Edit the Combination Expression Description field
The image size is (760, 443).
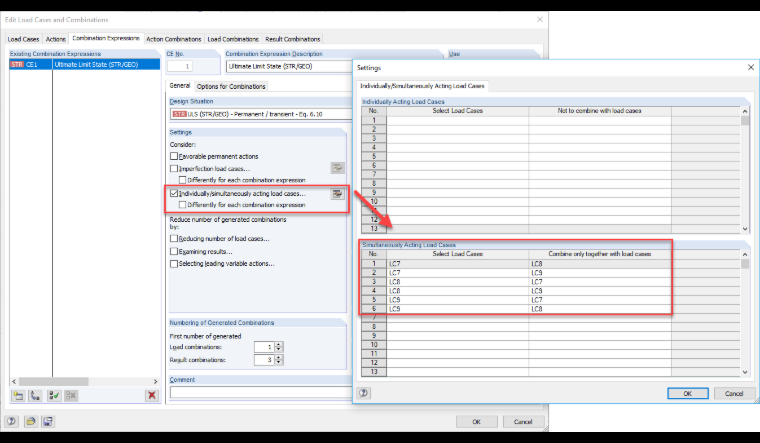point(289,66)
